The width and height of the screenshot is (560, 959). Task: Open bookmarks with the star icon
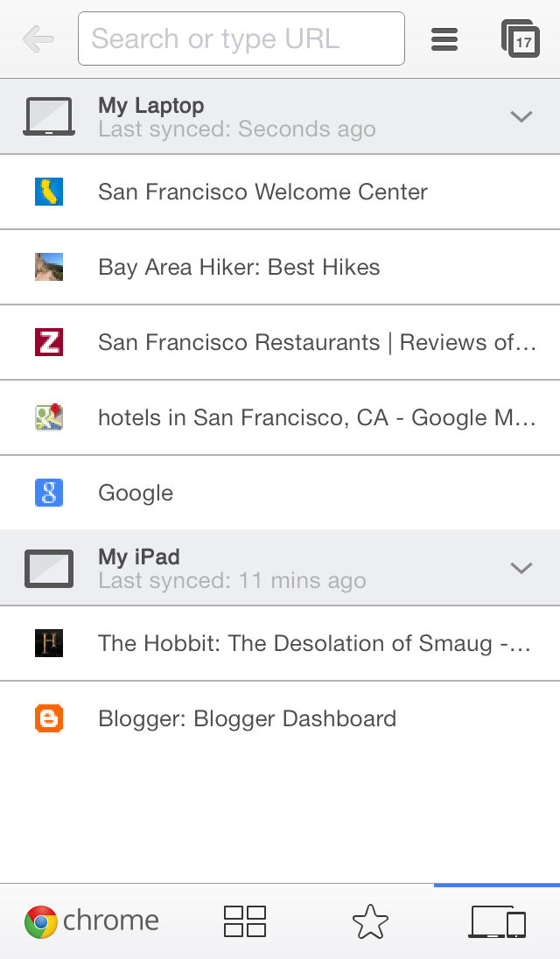pyautogui.click(x=370, y=922)
